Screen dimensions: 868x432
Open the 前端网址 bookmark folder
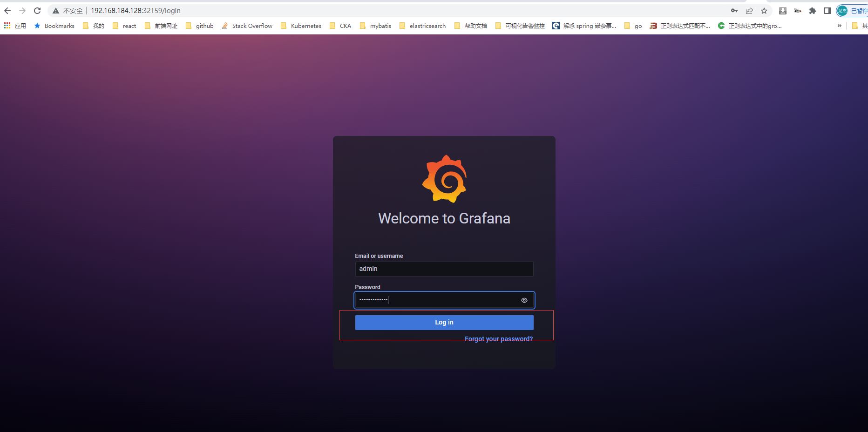[161, 26]
